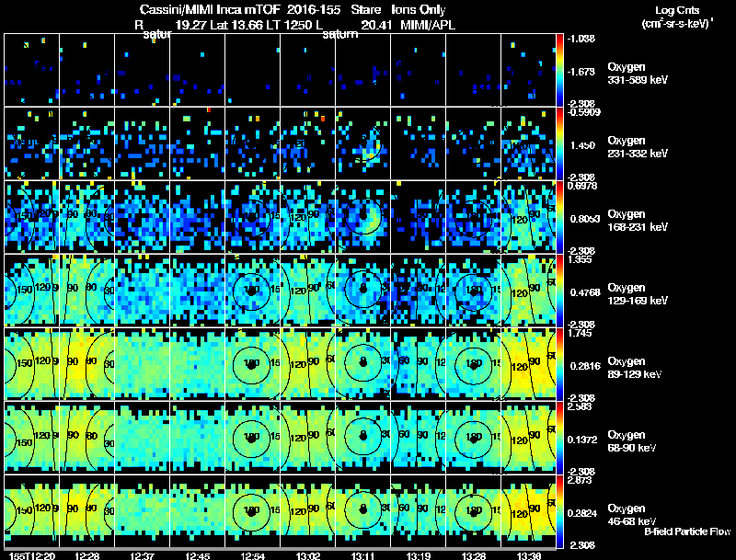Click the color scale for Oxygen 231-332 keV
This screenshot has width=736, height=560.
[559, 143]
